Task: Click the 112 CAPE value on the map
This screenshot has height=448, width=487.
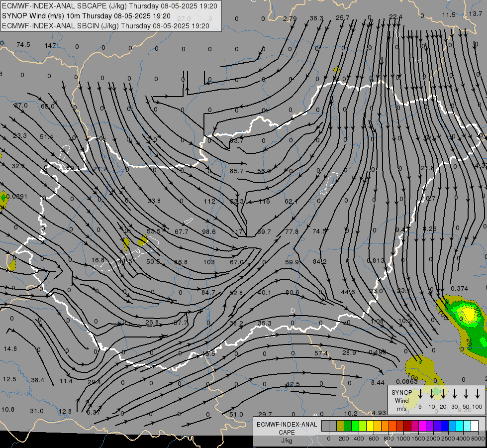Action: [x=209, y=202]
